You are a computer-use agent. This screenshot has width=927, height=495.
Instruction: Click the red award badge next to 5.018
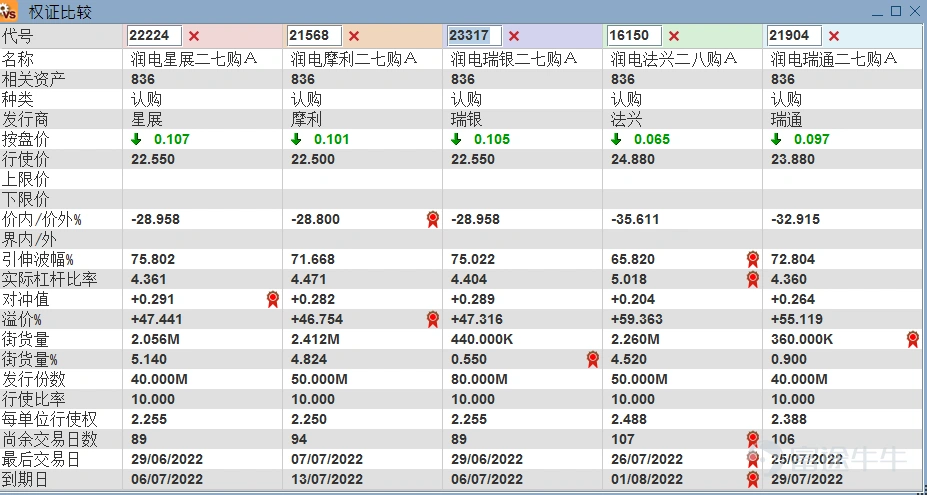(x=753, y=279)
